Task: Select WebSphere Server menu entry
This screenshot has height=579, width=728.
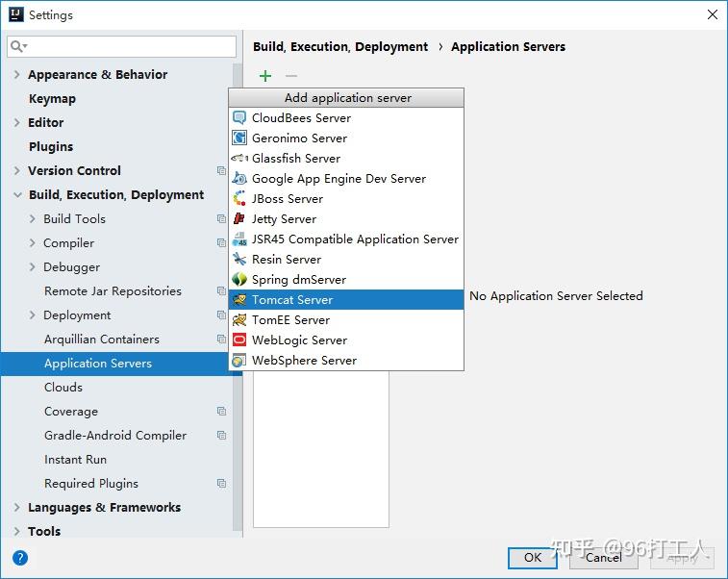Action: point(304,361)
